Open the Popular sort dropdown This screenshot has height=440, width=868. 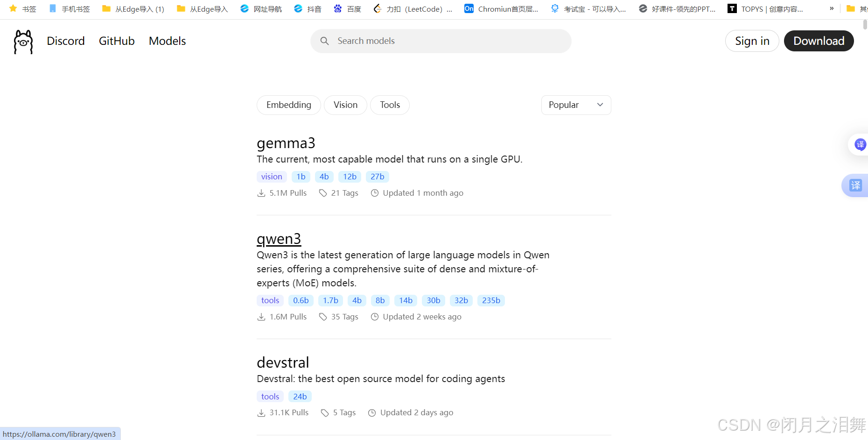tap(576, 105)
